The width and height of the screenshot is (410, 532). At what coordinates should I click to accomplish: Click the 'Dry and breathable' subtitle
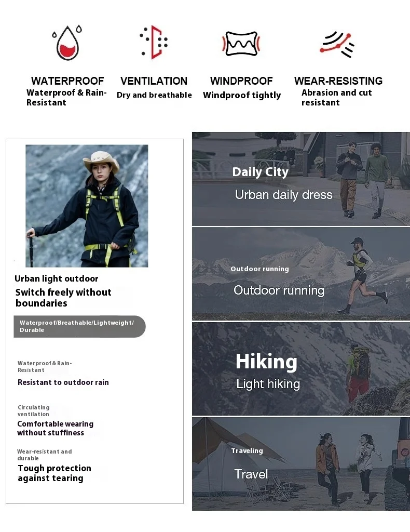154,95
